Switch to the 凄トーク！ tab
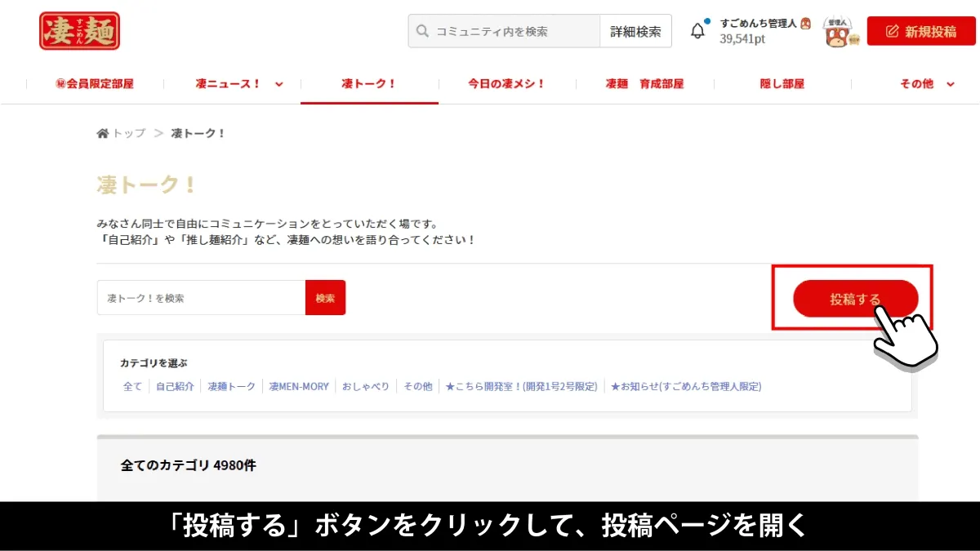The image size is (980, 551). pyautogui.click(x=369, y=83)
